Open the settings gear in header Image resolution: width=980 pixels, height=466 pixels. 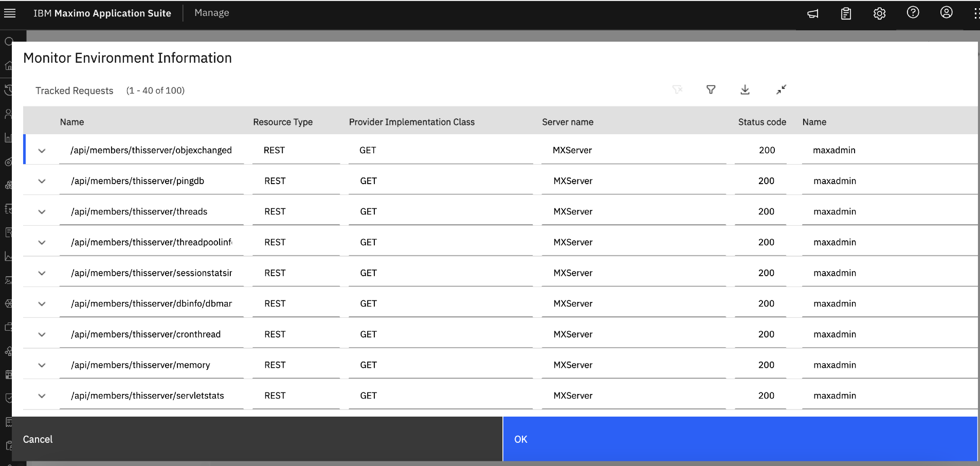880,14
